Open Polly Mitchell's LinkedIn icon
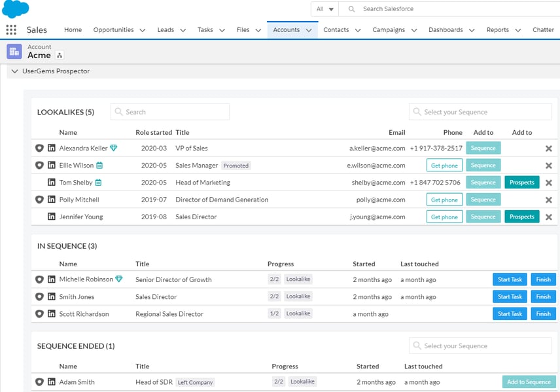560x392 pixels. pos(52,199)
